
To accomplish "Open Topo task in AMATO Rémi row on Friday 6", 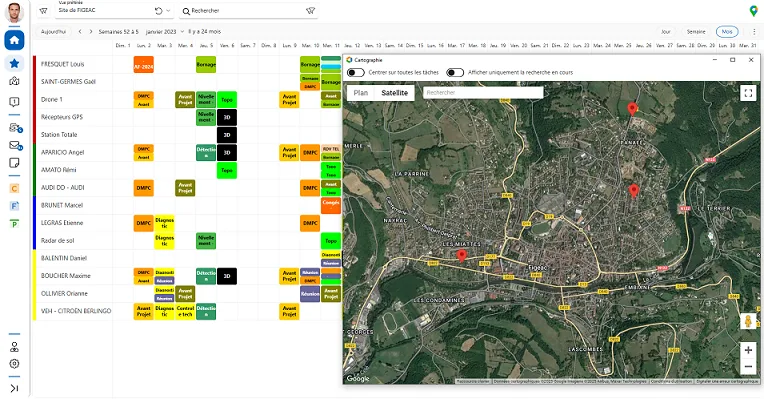I will click(x=227, y=171).
